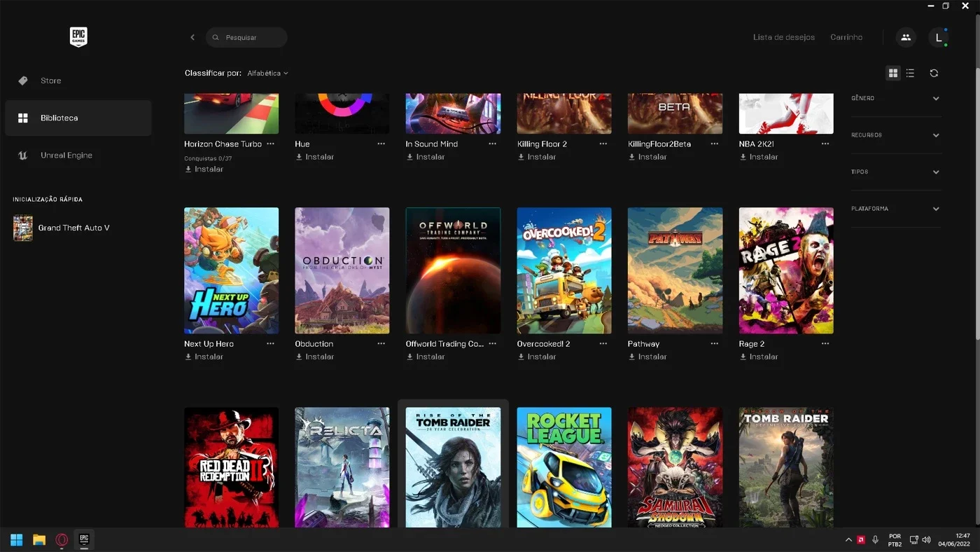Install In Sound Mind

426,157
